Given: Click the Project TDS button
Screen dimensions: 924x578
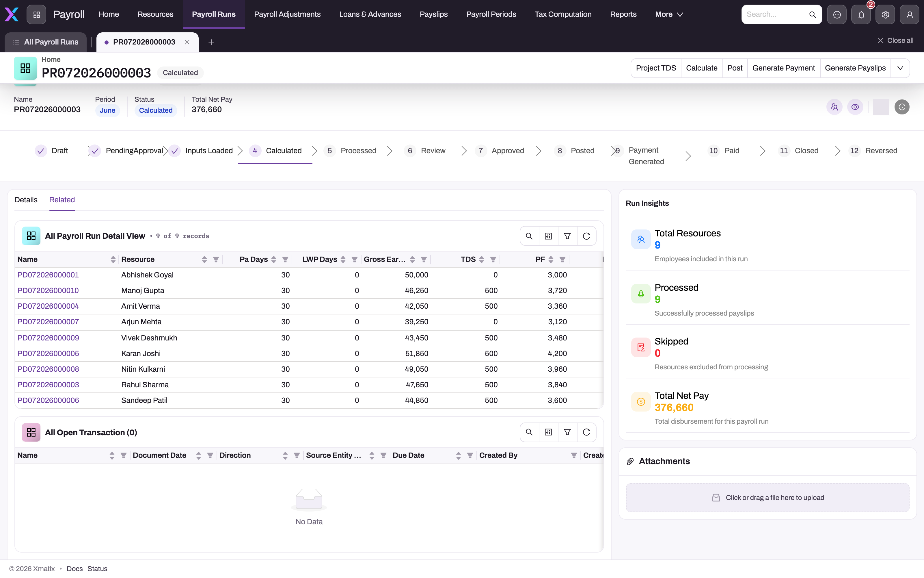Looking at the screenshot, I should [x=656, y=68].
